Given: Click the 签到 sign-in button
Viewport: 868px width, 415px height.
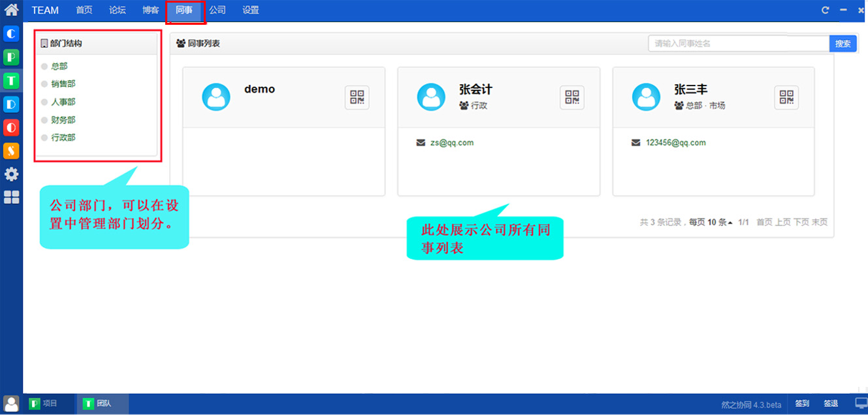Looking at the screenshot, I should point(802,404).
